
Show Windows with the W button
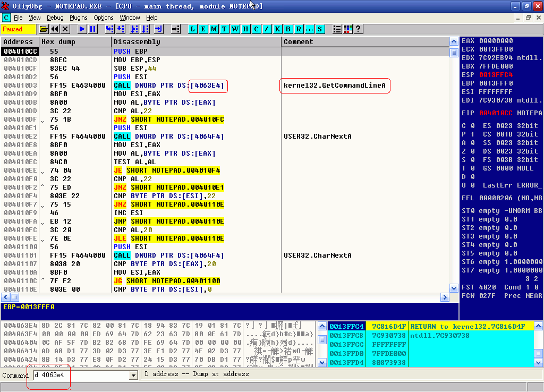pyautogui.click(x=235, y=29)
